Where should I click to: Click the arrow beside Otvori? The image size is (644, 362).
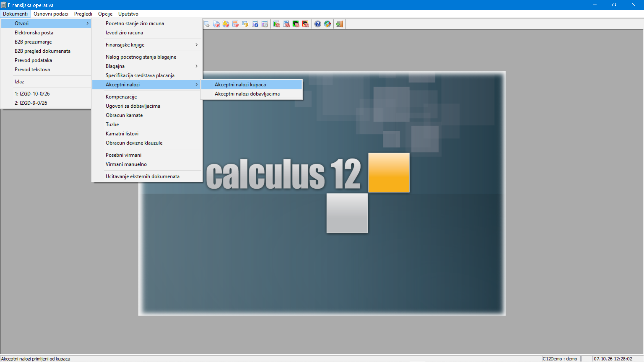click(88, 23)
